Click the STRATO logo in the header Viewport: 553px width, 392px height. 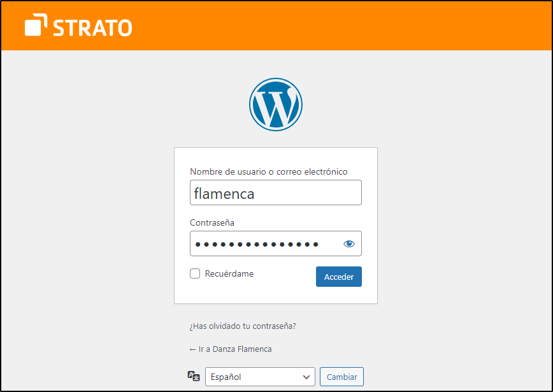click(x=78, y=26)
